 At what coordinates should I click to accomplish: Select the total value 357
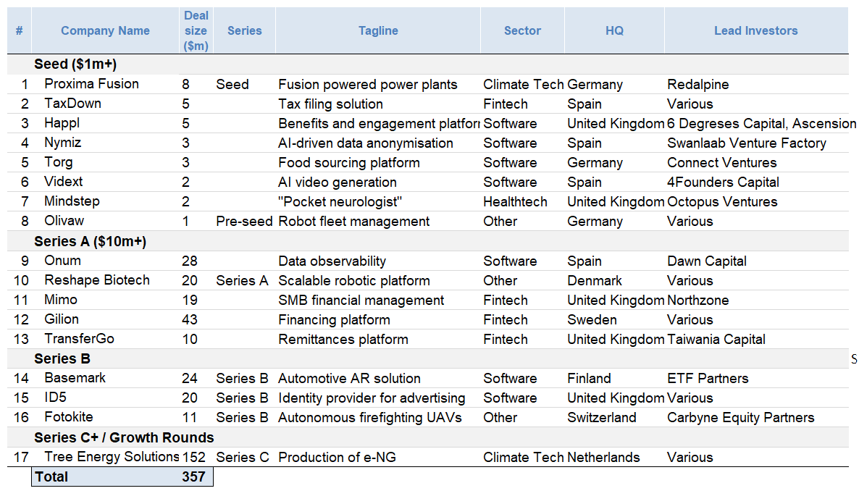click(x=193, y=476)
